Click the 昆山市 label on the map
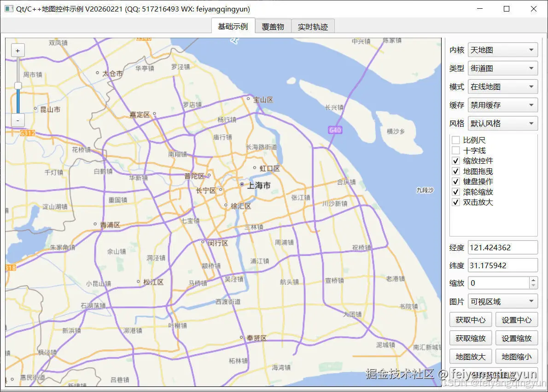548x392 pixels. (50, 110)
